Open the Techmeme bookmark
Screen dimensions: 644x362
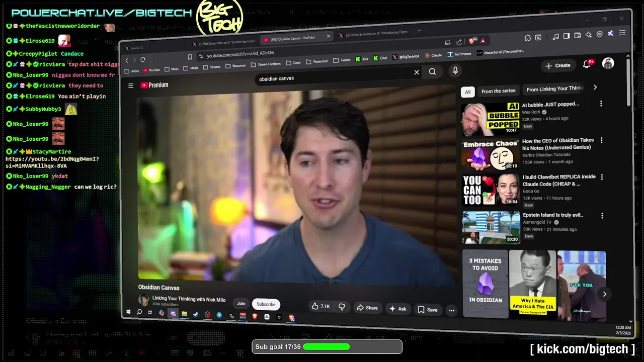tap(459, 54)
